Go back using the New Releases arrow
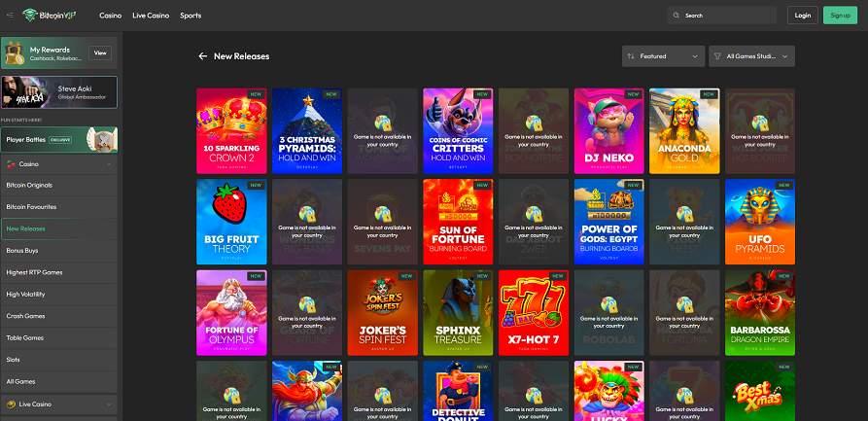The image size is (868, 421). pyautogui.click(x=202, y=56)
